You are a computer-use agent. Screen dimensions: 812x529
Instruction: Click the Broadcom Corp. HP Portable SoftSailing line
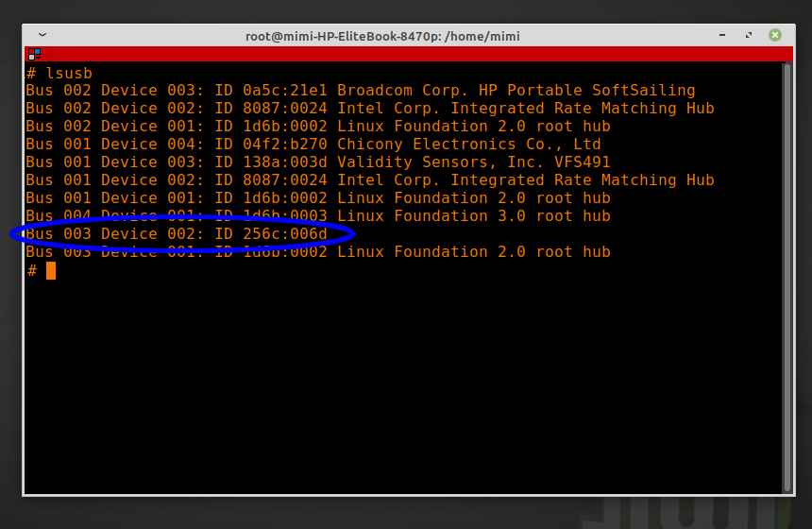click(361, 90)
